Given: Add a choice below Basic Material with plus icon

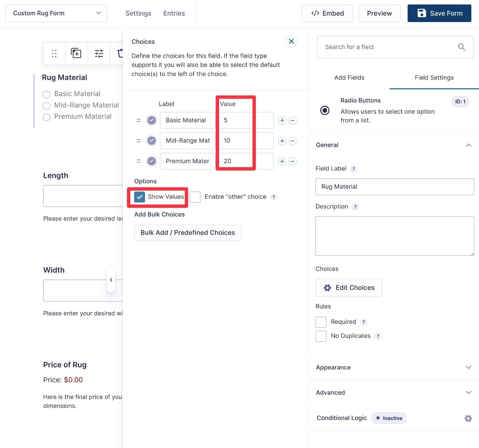Looking at the screenshot, I should click(282, 120).
